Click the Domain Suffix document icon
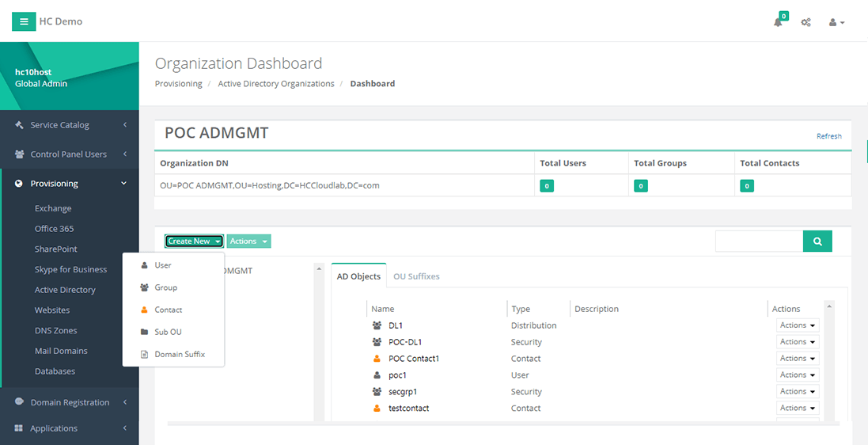Viewport: 868px width, 445px height. 145,354
